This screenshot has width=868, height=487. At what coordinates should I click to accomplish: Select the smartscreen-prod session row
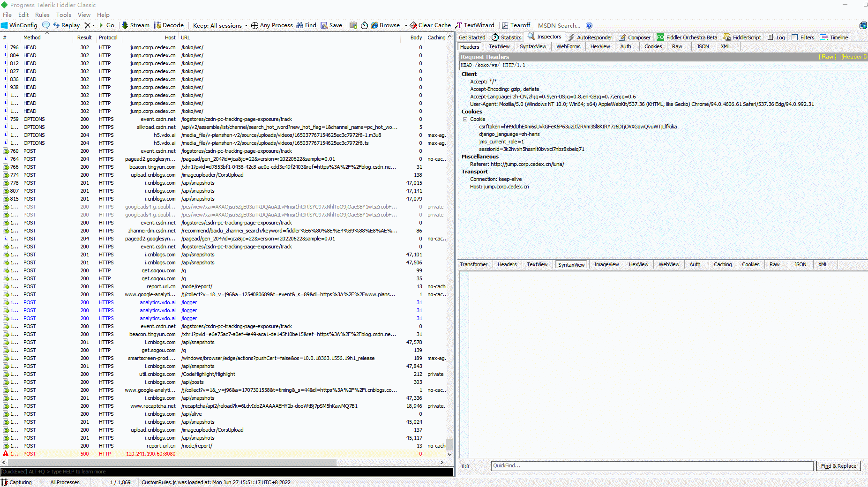224,358
